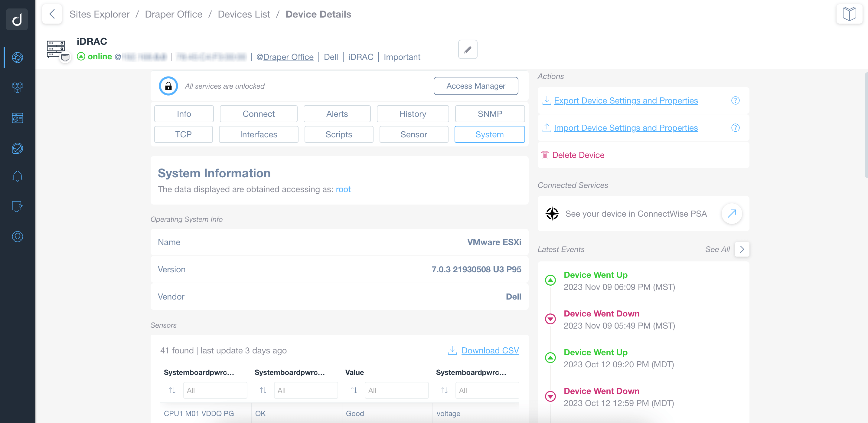The width and height of the screenshot is (868, 423).
Task: Click the unlocked padlock icon
Action: [x=168, y=86]
